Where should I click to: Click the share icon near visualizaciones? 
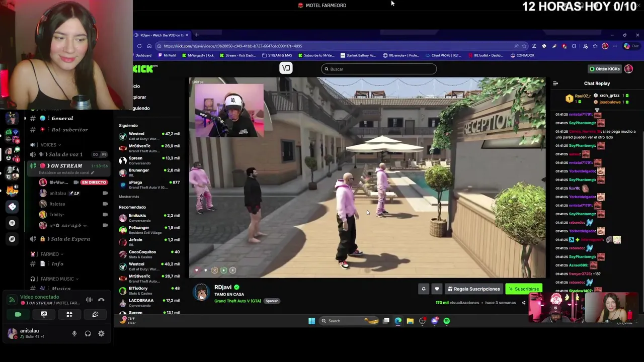click(x=523, y=303)
